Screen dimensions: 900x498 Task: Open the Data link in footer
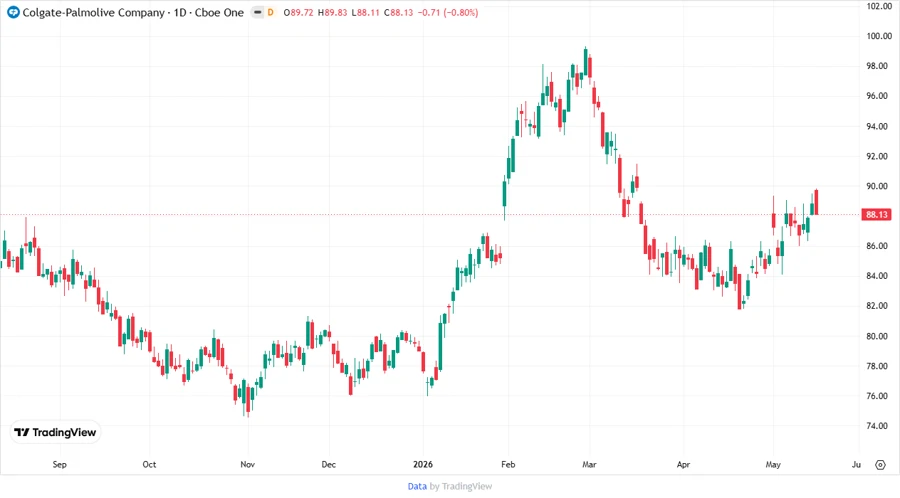417,487
